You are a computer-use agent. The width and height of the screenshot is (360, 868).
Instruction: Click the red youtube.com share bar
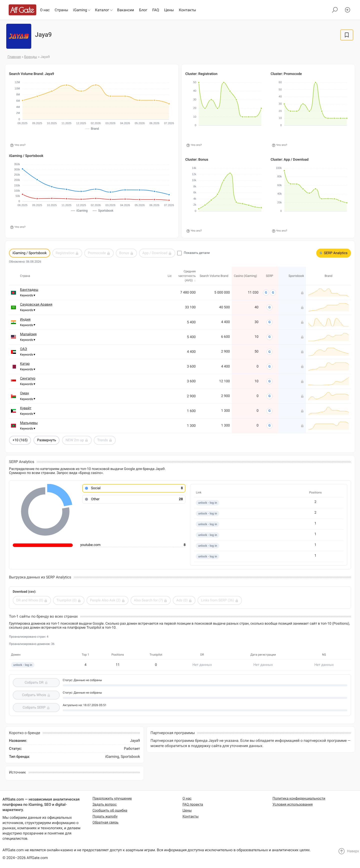(x=43, y=545)
